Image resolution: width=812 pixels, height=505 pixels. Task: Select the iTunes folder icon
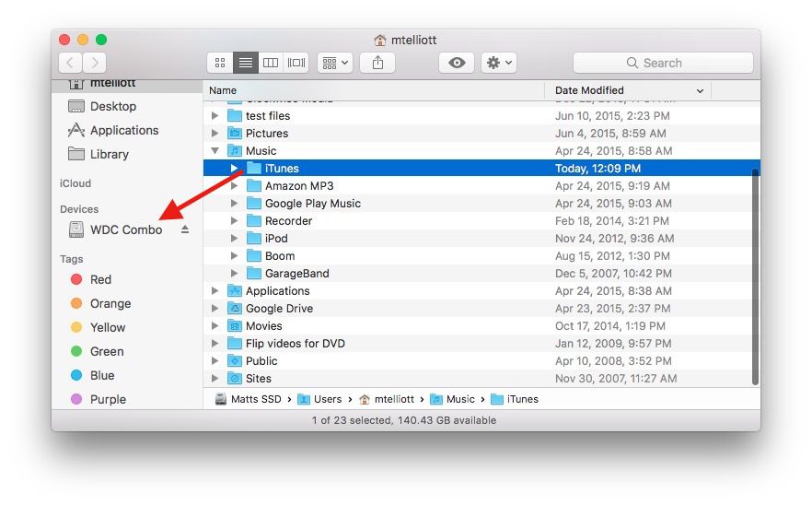click(254, 168)
